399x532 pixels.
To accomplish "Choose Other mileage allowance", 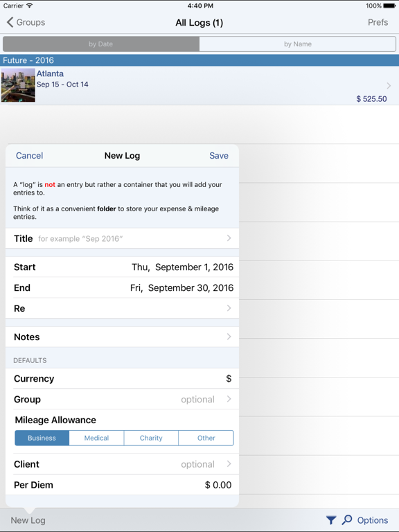I will [206, 438].
